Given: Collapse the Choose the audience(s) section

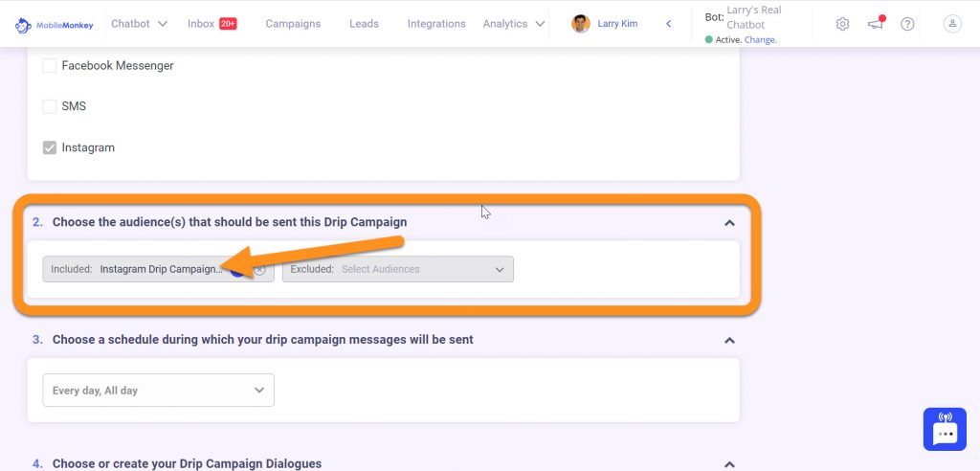Looking at the screenshot, I should coord(729,223).
